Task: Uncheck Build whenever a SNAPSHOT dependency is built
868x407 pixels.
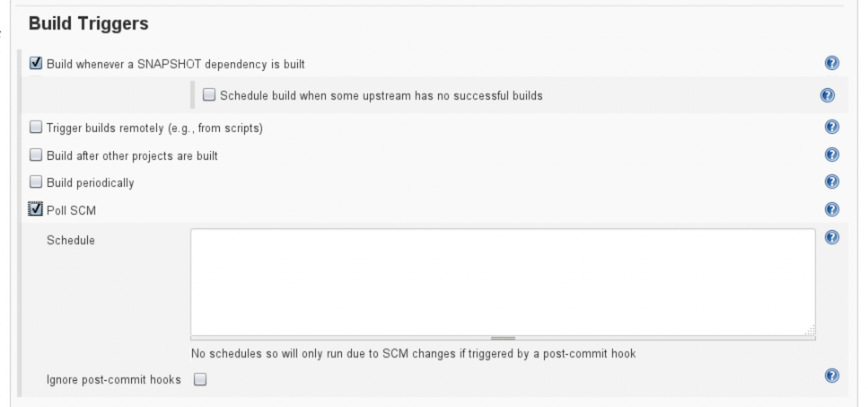Action: click(x=36, y=64)
